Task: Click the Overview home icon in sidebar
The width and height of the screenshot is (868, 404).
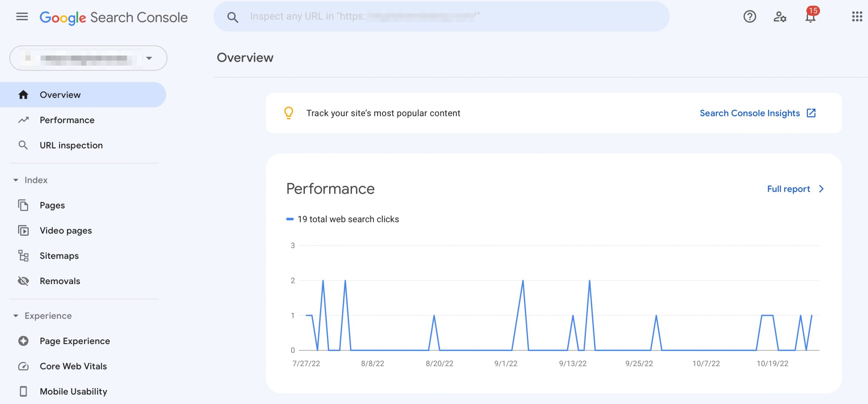Action: coord(23,94)
